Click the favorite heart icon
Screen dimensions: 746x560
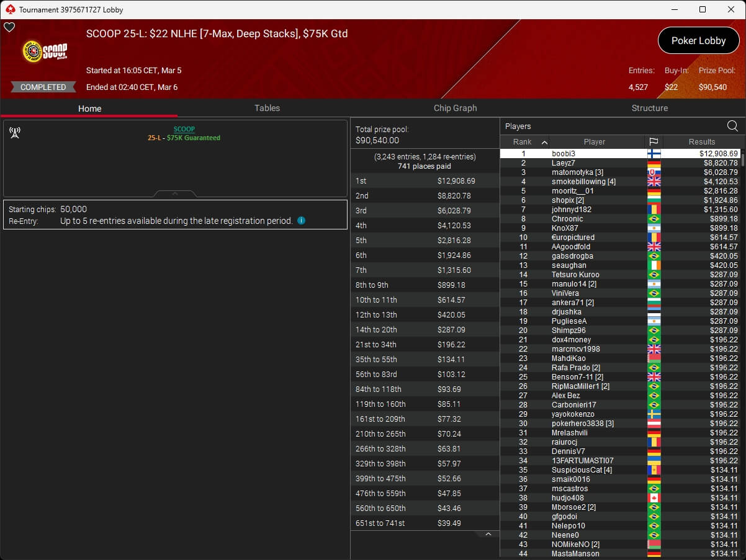(x=9, y=27)
